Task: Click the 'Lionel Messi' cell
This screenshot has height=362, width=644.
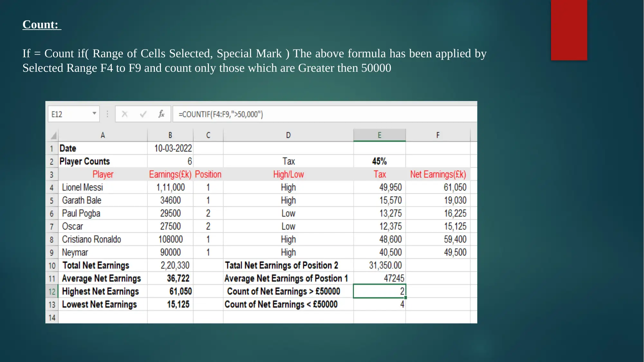Action: (x=103, y=187)
